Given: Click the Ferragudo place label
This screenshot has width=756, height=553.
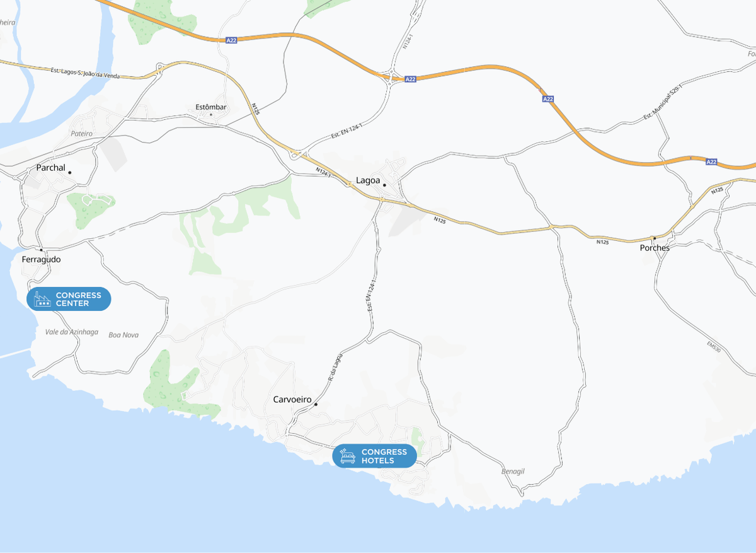Looking at the screenshot, I should [x=41, y=259].
